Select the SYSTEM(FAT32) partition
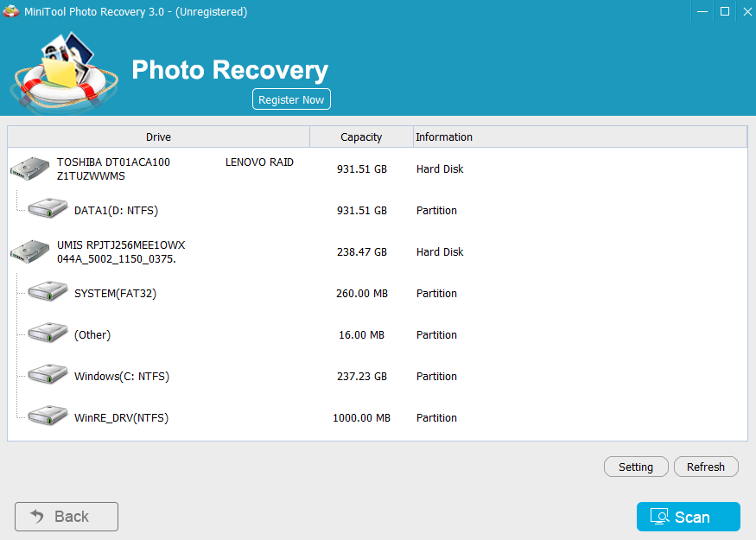The width and height of the screenshot is (756, 540). coord(378,293)
